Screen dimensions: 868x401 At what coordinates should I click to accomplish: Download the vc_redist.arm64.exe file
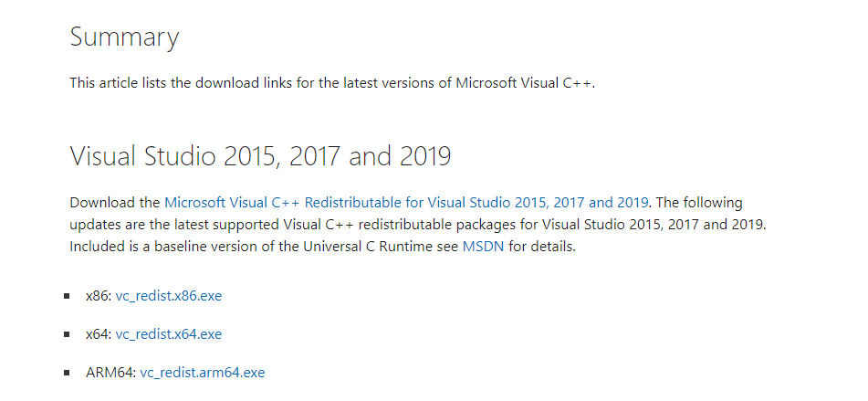click(203, 373)
